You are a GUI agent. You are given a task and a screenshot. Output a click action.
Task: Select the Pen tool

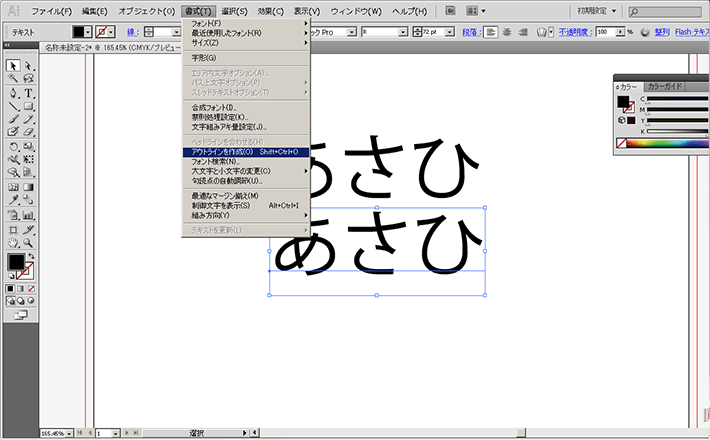pyautogui.click(x=14, y=92)
